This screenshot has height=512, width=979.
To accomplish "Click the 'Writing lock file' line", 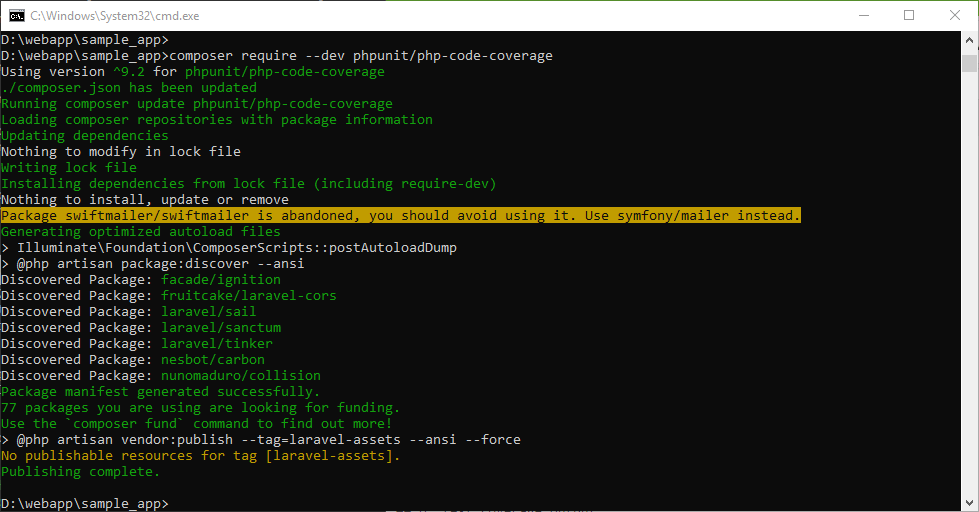I will tap(69, 167).
